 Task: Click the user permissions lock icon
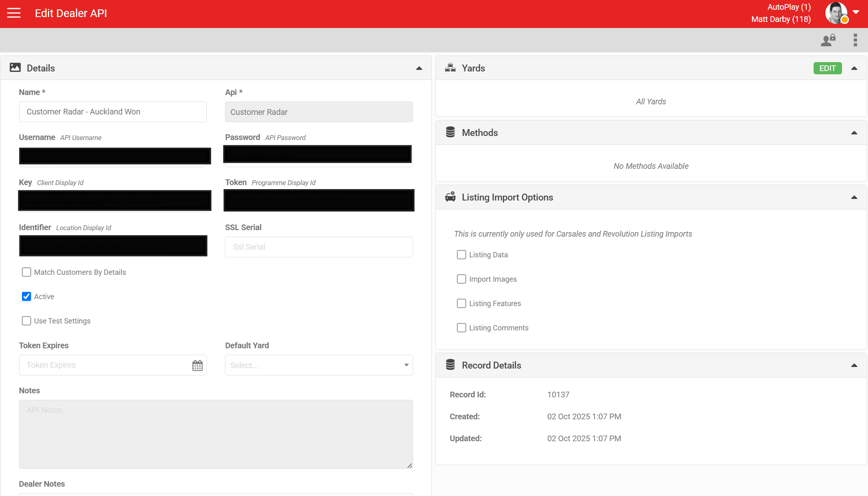[x=828, y=40]
